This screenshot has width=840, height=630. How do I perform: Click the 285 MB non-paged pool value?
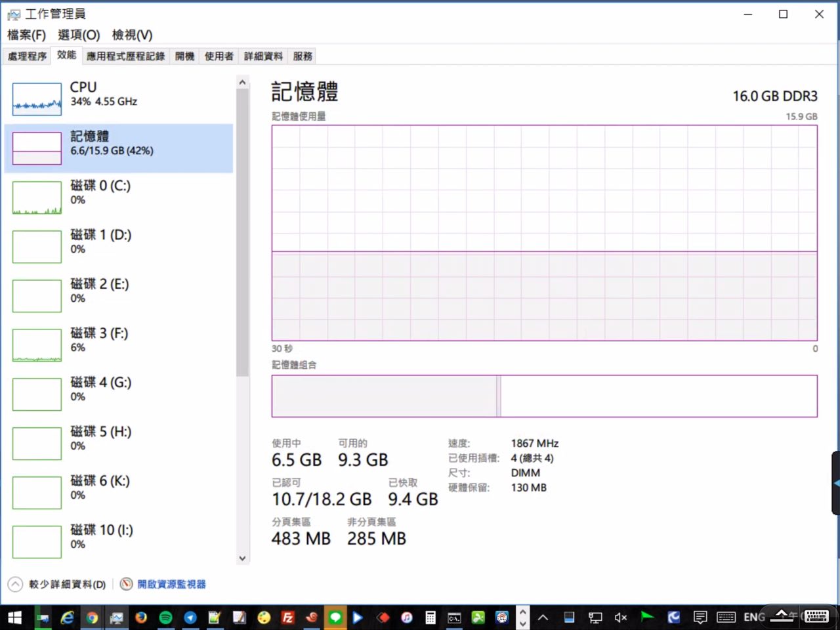[x=377, y=539]
